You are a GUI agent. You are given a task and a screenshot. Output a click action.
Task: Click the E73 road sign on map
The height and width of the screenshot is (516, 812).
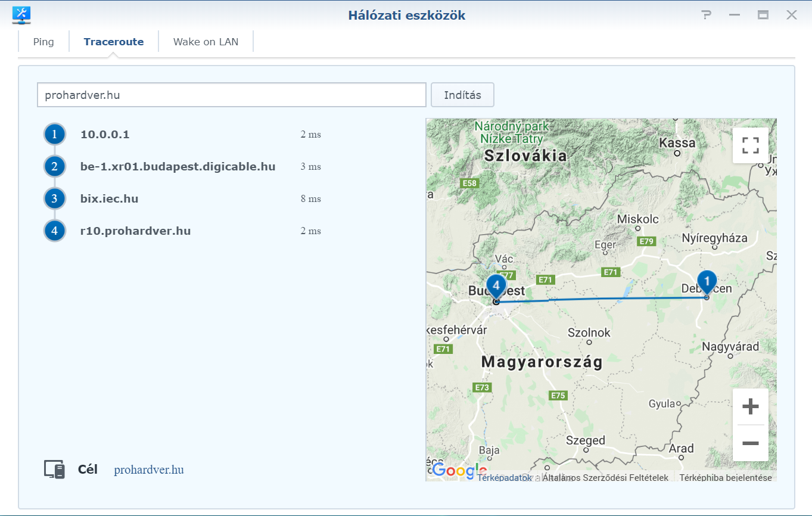[482, 387]
